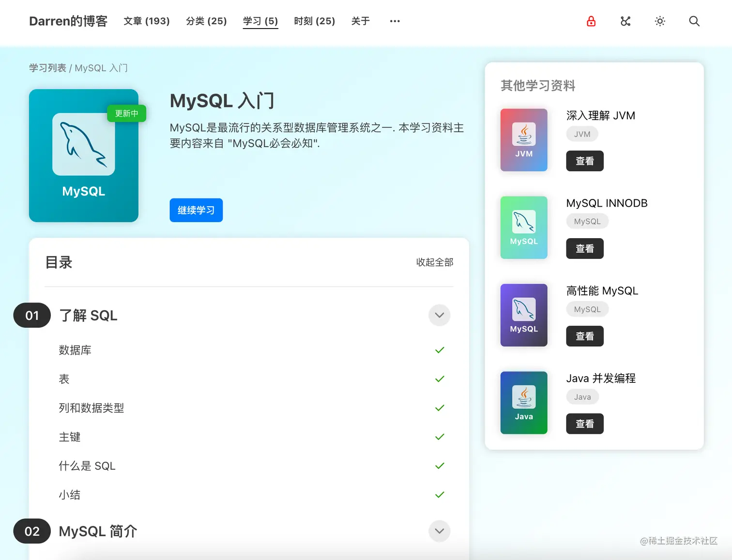Collapse the MySQL 简介 chapter chevron
The height and width of the screenshot is (560, 732).
click(x=440, y=531)
